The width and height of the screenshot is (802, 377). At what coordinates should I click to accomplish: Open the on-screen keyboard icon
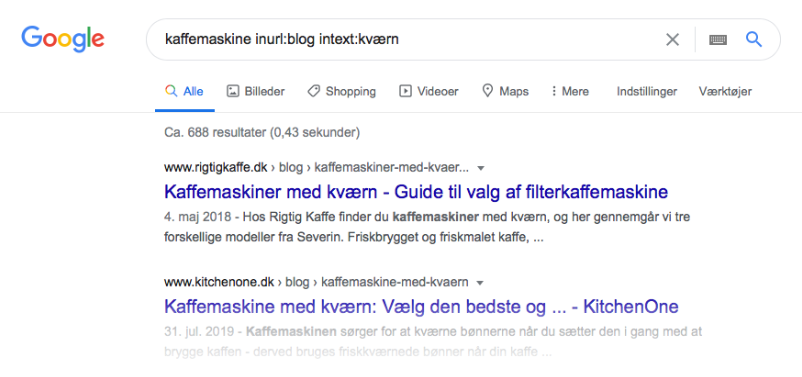[718, 39]
